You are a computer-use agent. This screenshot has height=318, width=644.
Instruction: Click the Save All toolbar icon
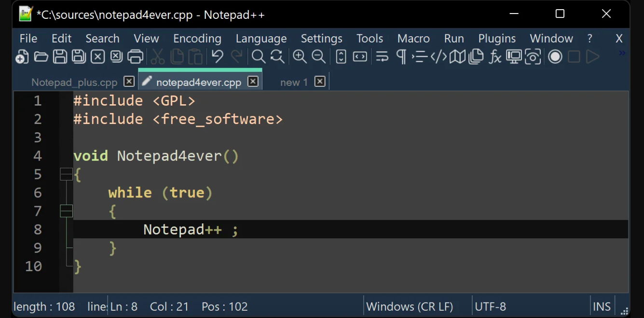(79, 57)
